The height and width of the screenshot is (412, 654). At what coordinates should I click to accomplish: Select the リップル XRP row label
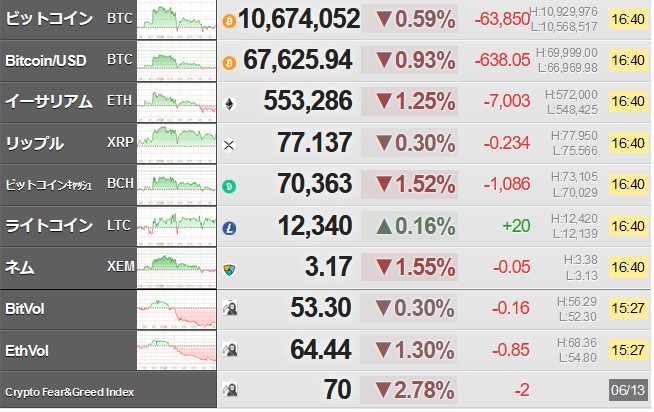[x=68, y=143]
